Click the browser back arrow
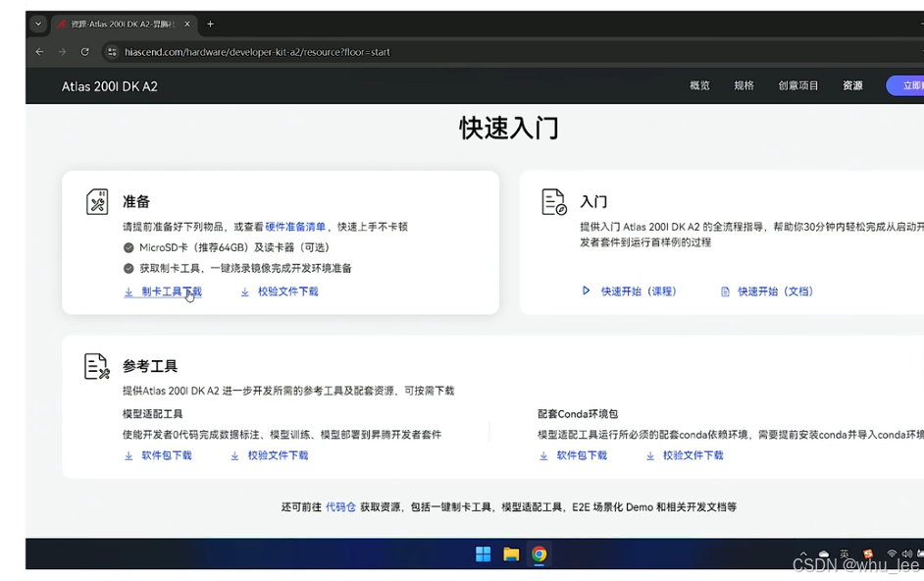The image size is (924, 581). coord(39,52)
